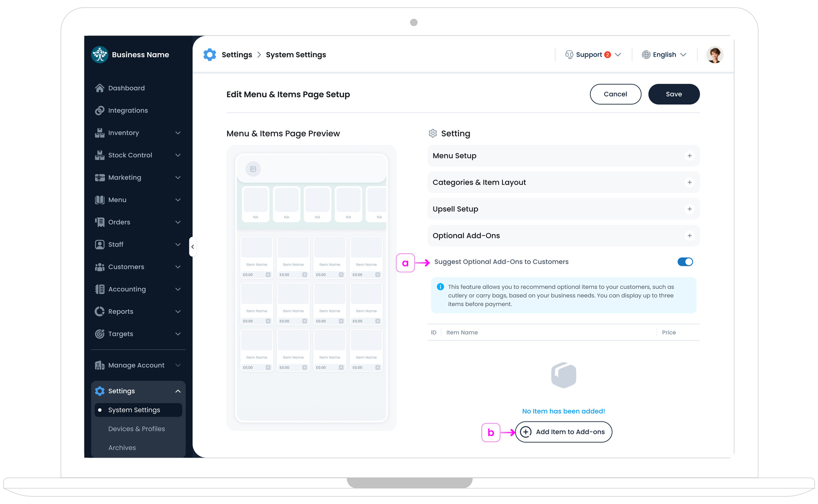
Task: Select the Orders sidebar icon
Action: pos(99,222)
